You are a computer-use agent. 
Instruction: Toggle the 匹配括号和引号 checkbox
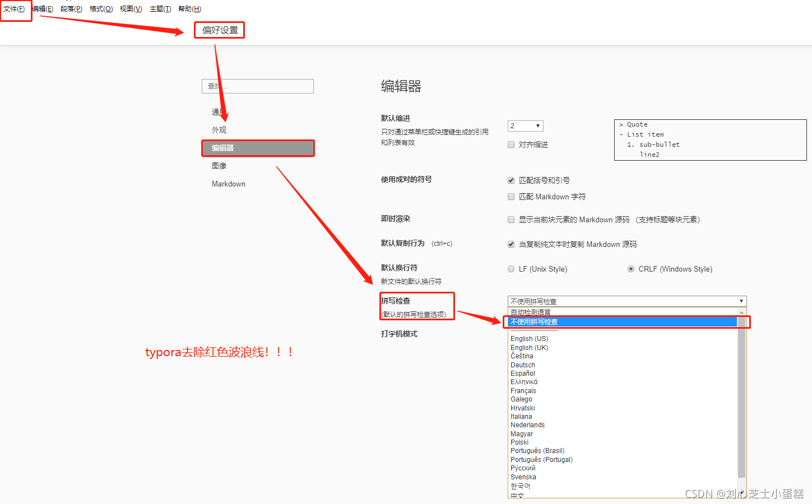pos(511,180)
